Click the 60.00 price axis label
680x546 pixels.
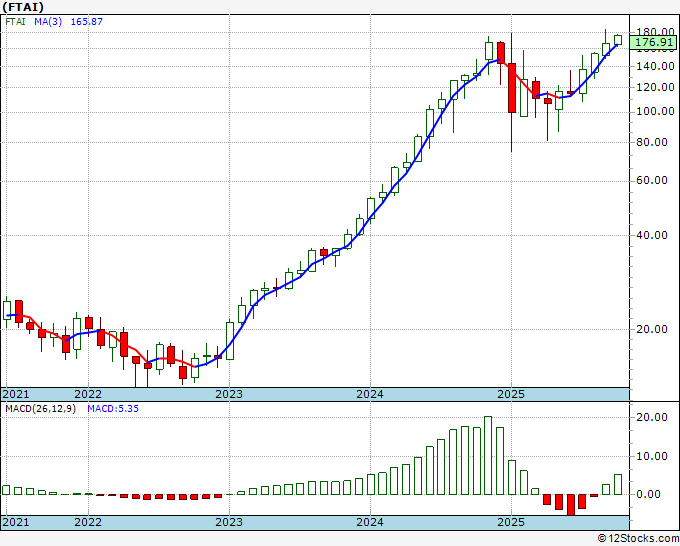click(652, 181)
